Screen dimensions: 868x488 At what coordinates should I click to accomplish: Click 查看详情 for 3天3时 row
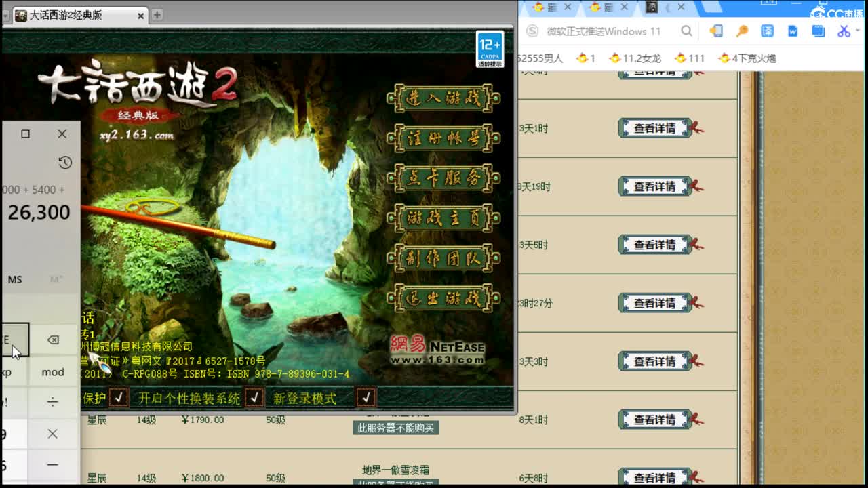[x=655, y=361]
